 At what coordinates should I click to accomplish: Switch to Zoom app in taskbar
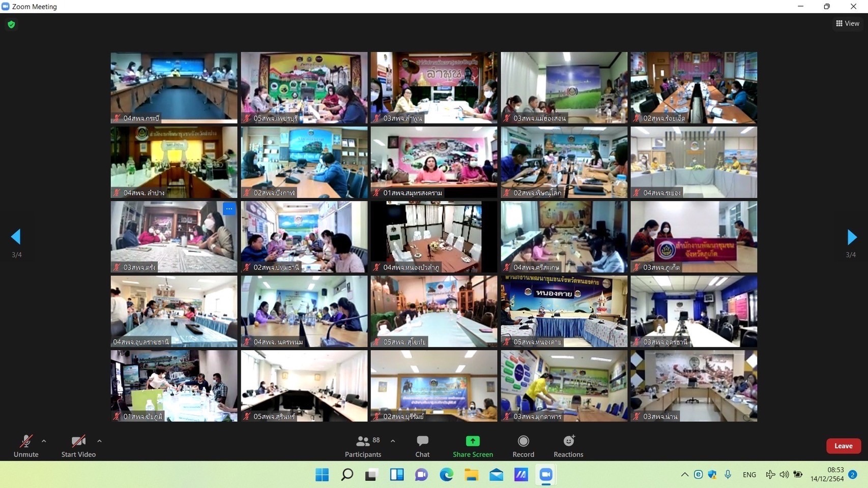[546, 475]
